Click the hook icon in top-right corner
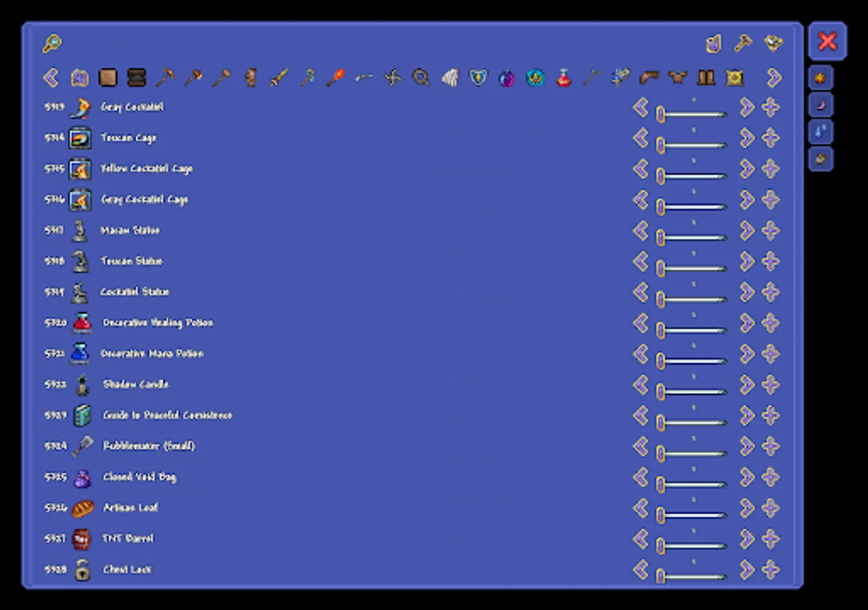The image size is (868, 610). [x=713, y=43]
